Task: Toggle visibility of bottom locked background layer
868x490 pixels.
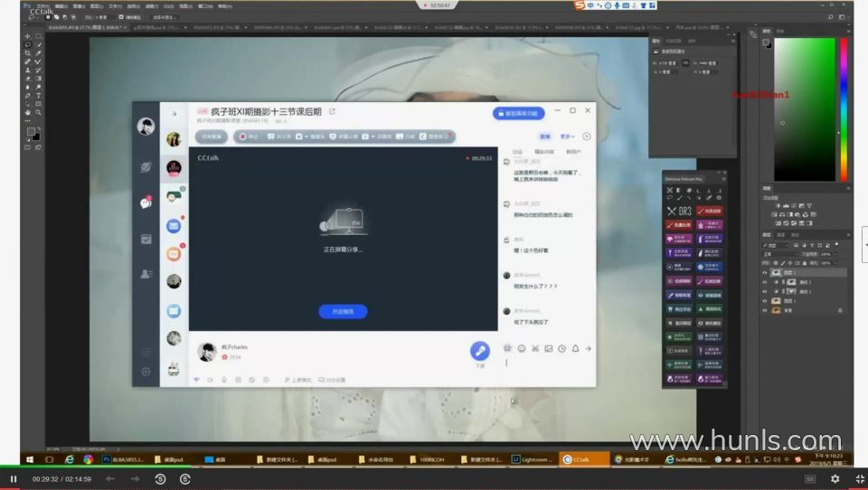Action: point(765,311)
